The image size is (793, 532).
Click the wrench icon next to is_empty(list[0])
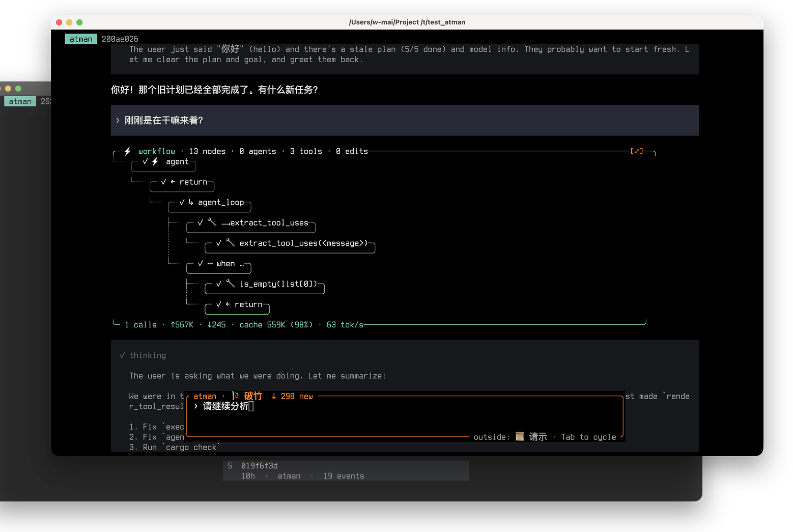click(230, 284)
